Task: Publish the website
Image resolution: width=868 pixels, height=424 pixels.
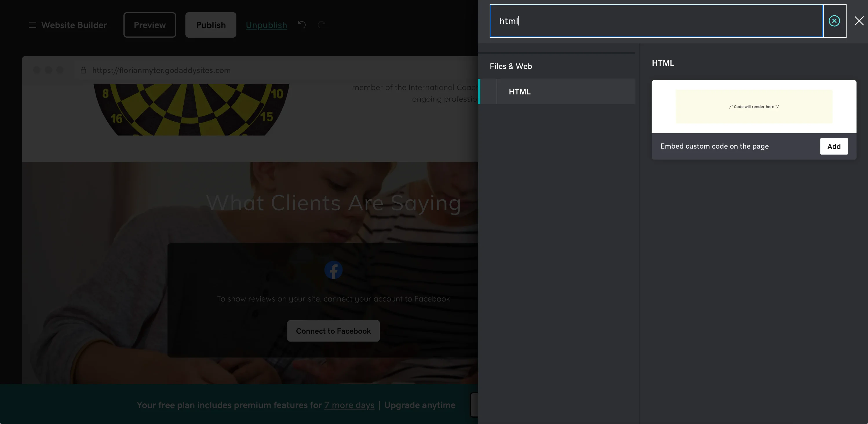Action: pos(211,25)
